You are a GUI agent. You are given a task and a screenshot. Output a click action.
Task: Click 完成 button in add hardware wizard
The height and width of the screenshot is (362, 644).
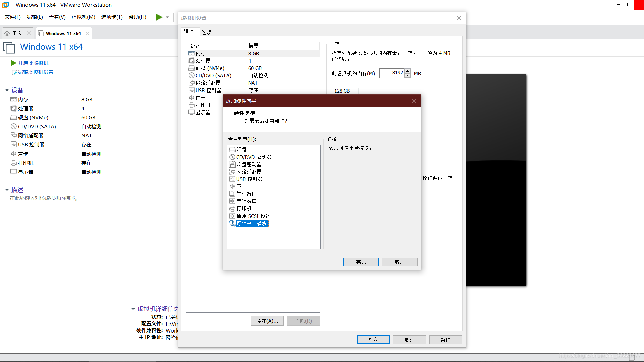pyautogui.click(x=361, y=262)
